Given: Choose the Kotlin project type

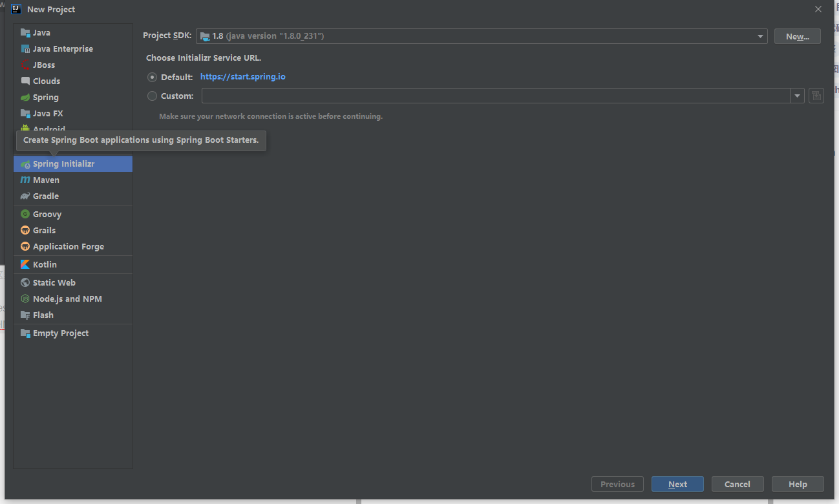Looking at the screenshot, I should [x=44, y=264].
